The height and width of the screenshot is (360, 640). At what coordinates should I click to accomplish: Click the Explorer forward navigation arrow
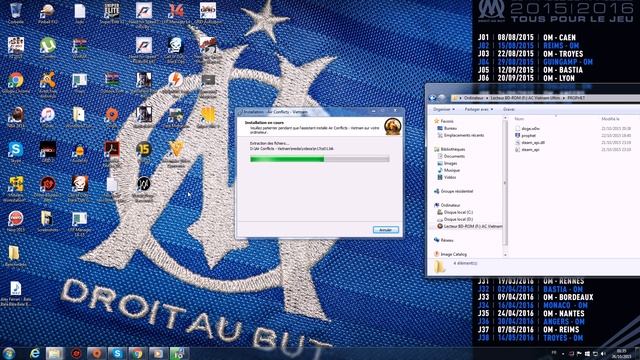pyautogui.click(x=441, y=98)
